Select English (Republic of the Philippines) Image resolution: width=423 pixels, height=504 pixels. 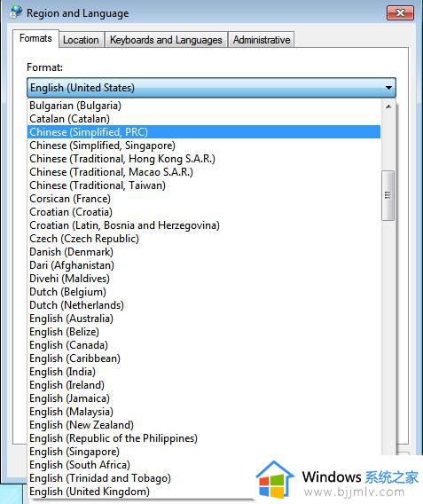204,438
